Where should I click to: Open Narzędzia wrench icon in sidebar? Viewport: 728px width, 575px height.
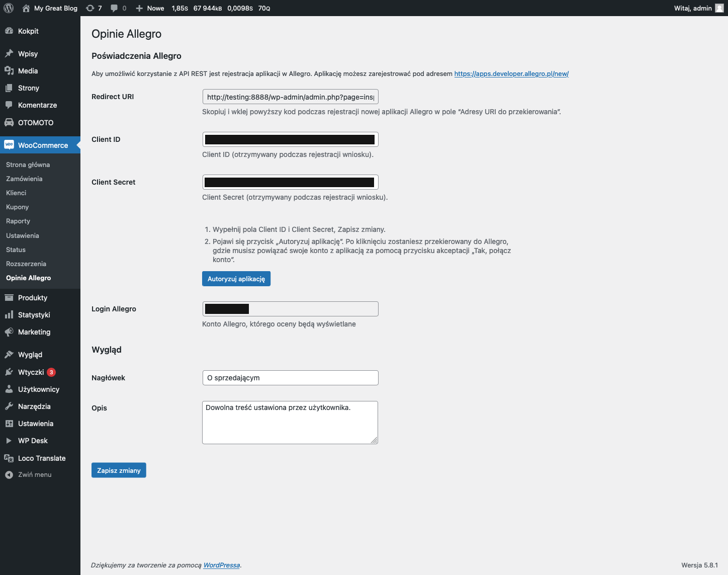coord(9,406)
